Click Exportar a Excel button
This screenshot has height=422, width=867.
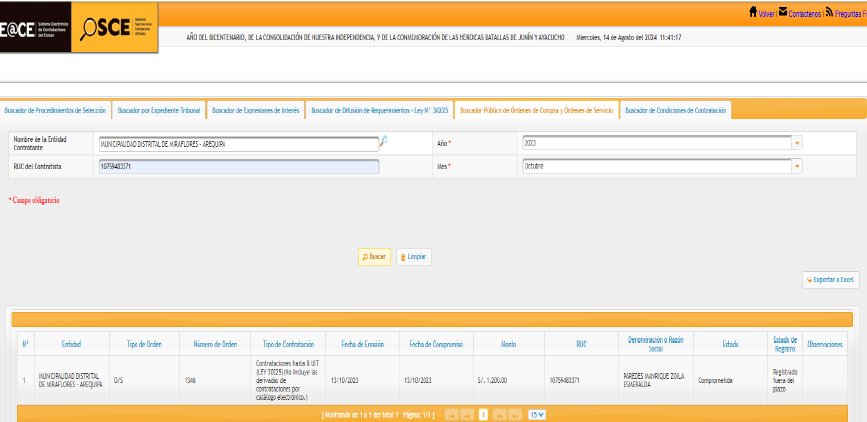pyautogui.click(x=830, y=281)
